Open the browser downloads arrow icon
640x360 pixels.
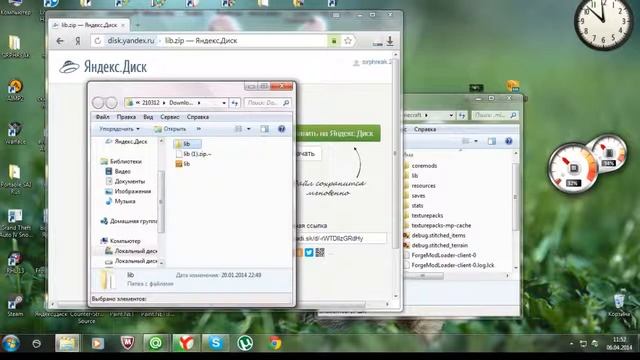point(390,41)
